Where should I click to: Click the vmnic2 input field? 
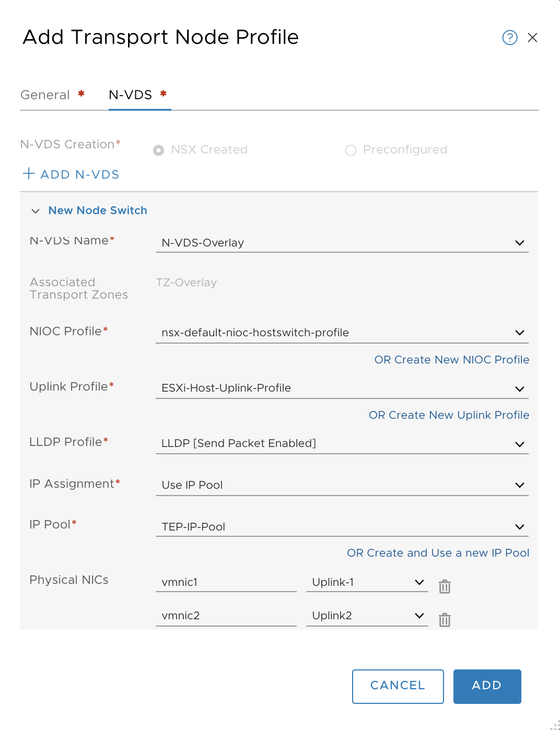(226, 616)
